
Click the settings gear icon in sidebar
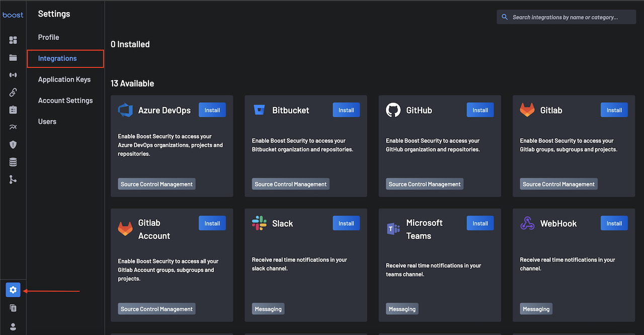[x=13, y=290]
